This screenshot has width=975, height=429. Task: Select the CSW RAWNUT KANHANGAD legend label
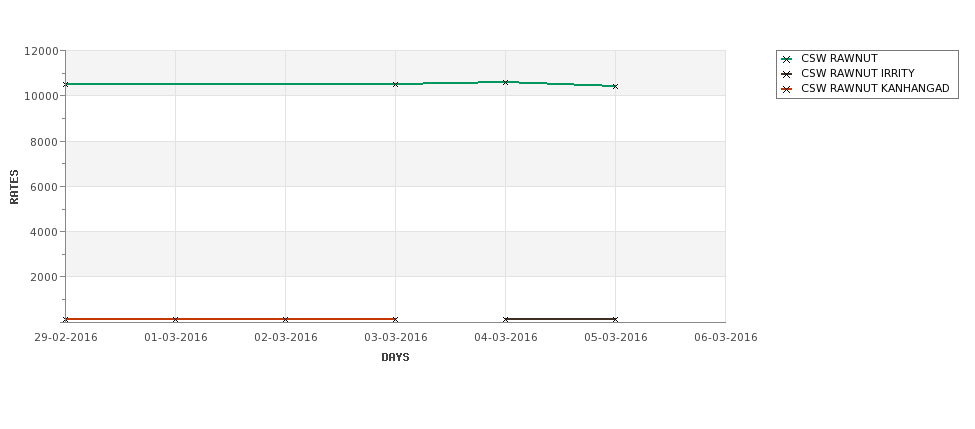click(x=875, y=88)
